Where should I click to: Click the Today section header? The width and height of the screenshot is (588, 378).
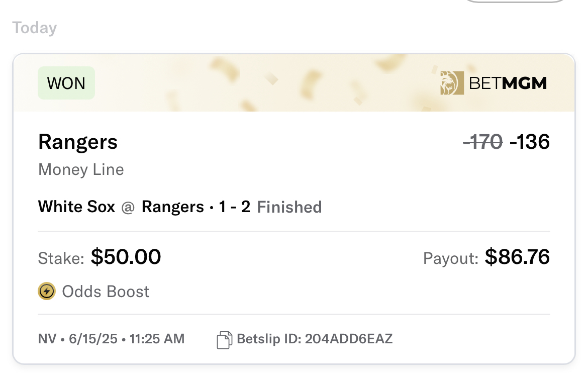(35, 28)
